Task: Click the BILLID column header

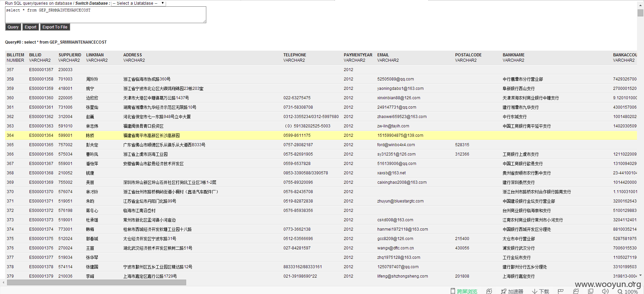Action: pos(35,55)
